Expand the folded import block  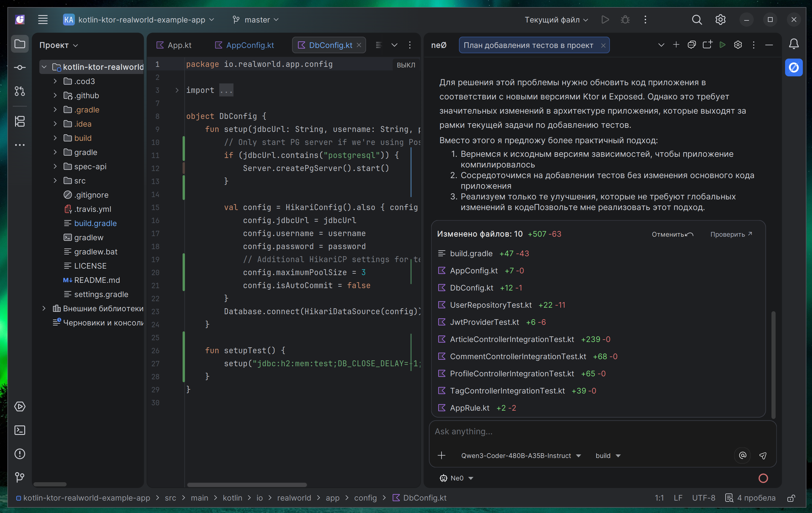pos(177,90)
